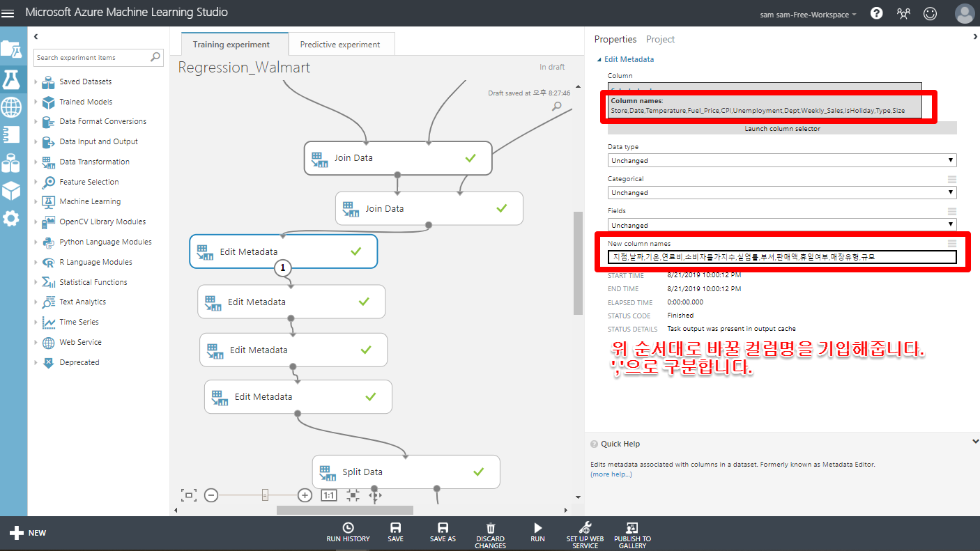
Task: Select the Experiments flask sidebar icon
Action: tap(10, 79)
